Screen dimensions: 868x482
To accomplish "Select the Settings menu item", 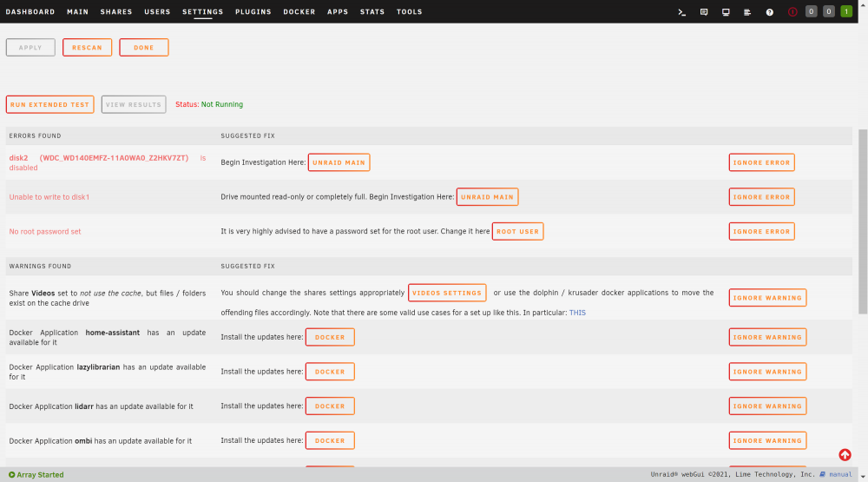I will coord(202,11).
